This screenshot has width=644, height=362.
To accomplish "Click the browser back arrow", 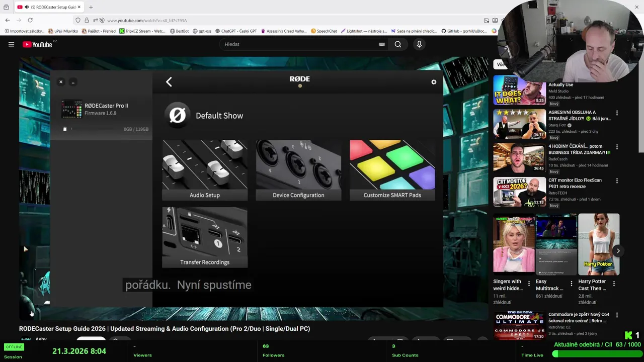I will click(8, 20).
